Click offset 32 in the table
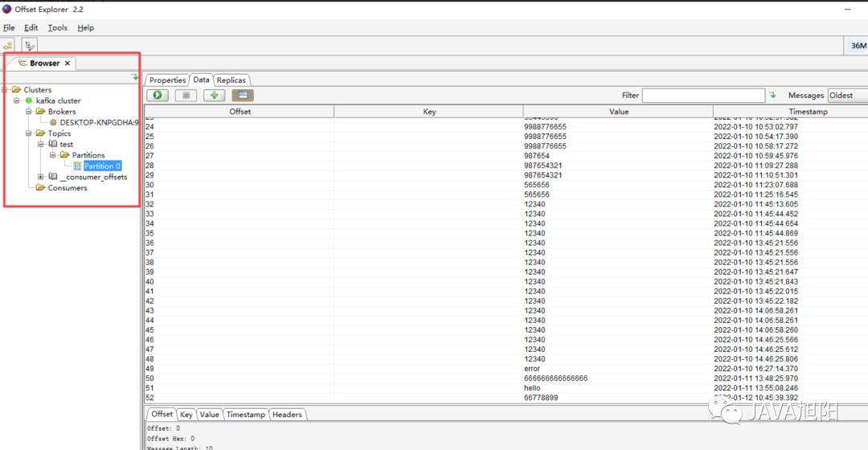The height and width of the screenshot is (450, 868). (x=150, y=204)
